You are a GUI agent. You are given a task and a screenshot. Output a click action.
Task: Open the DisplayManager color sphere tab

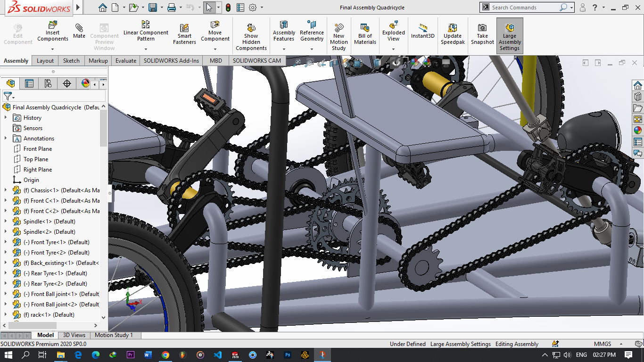[x=85, y=83]
